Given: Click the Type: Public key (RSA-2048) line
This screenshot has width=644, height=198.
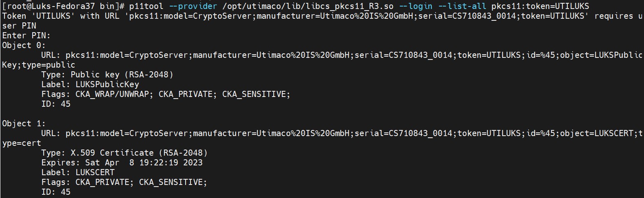Looking at the screenshot, I should click(x=107, y=75).
